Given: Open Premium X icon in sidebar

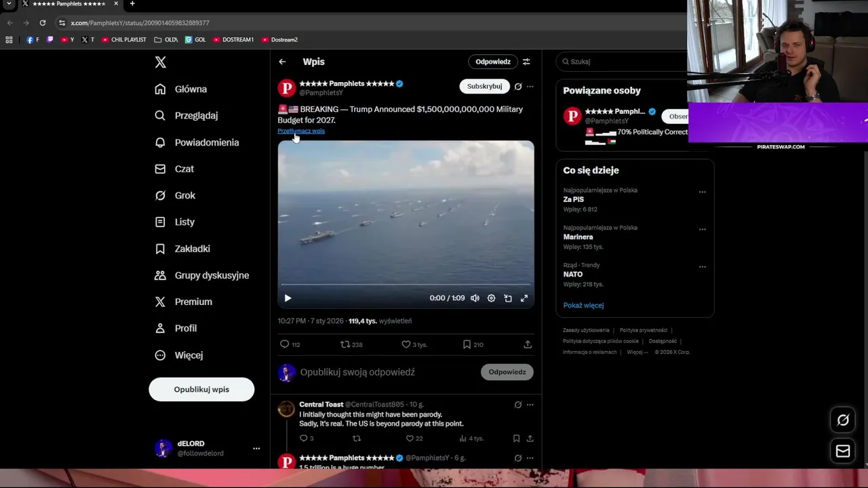Looking at the screenshot, I should [x=160, y=302].
